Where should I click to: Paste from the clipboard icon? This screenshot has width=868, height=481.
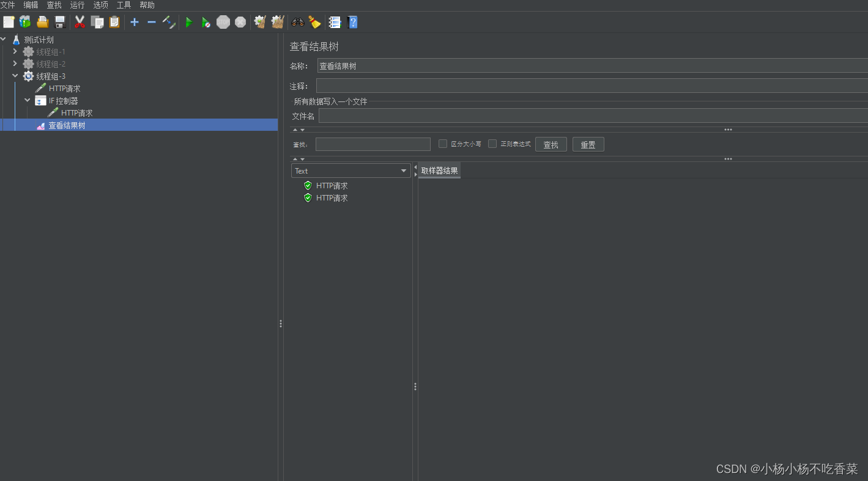click(114, 23)
